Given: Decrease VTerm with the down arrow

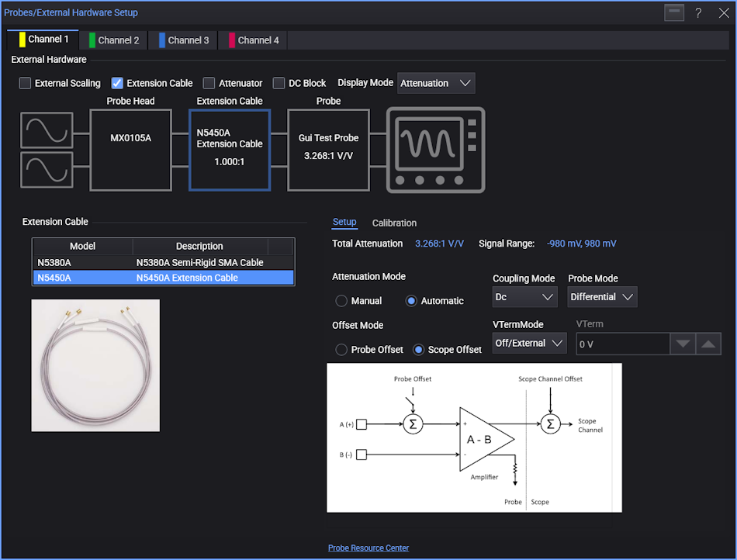Looking at the screenshot, I should point(683,344).
